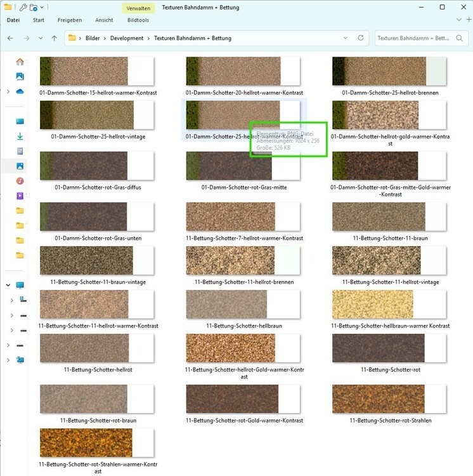Image resolution: width=473 pixels, height=476 pixels.
Task: Go back to previous folder
Action: (x=10, y=38)
